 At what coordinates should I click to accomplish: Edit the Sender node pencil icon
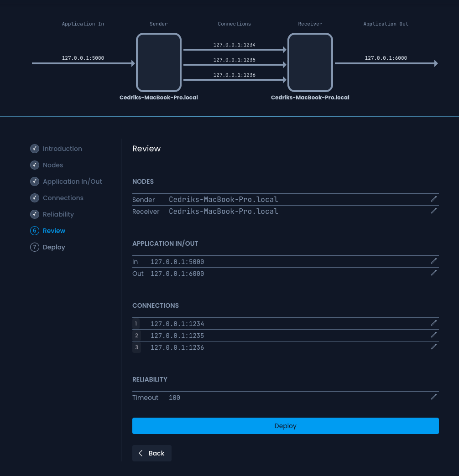[x=433, y=199]
